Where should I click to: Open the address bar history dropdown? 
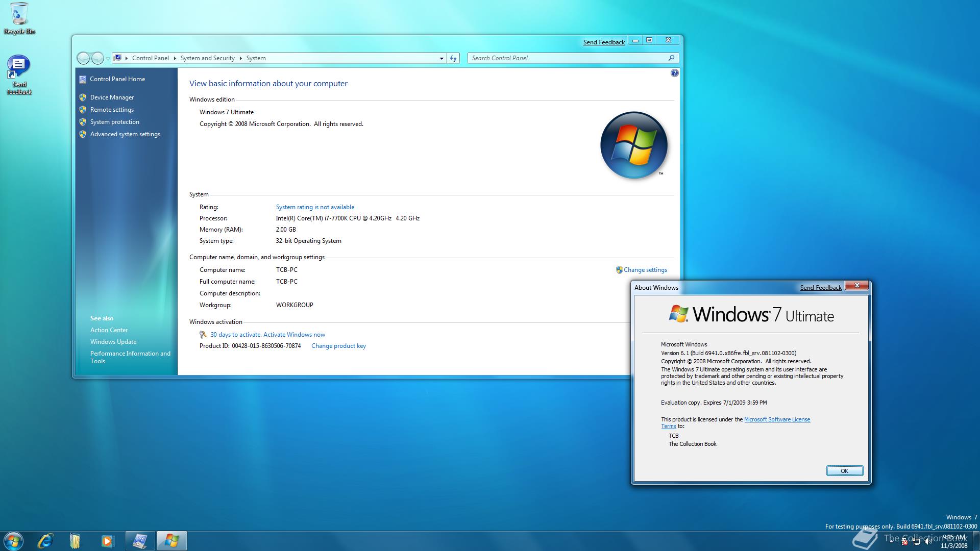tap(442, 58)
